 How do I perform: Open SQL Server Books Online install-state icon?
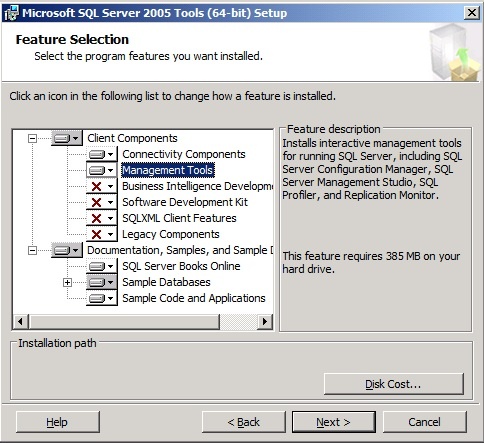(x=102, y=266)
